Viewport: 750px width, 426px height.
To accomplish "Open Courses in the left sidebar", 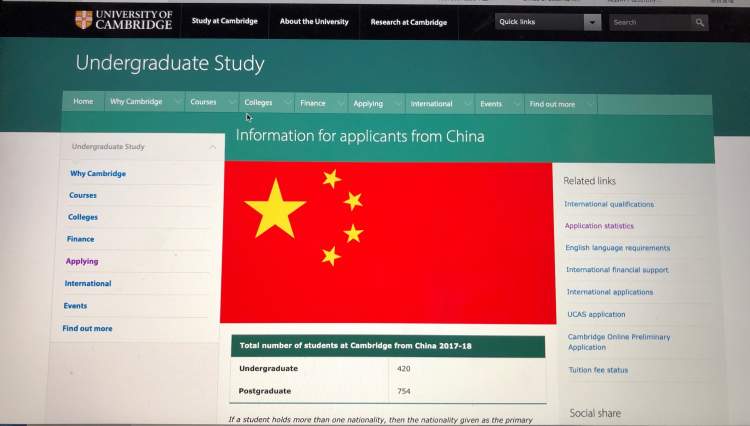I will click(83, 195).
